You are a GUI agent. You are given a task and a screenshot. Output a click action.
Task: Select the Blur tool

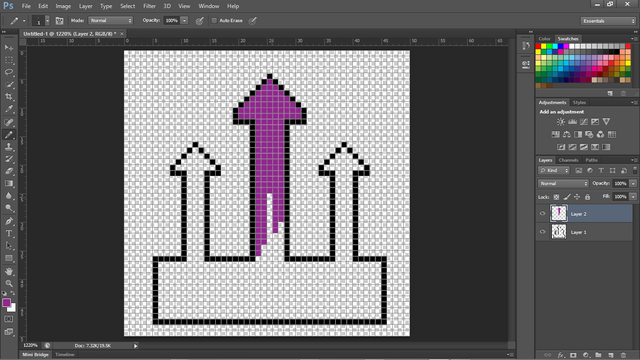pos(9,196)
